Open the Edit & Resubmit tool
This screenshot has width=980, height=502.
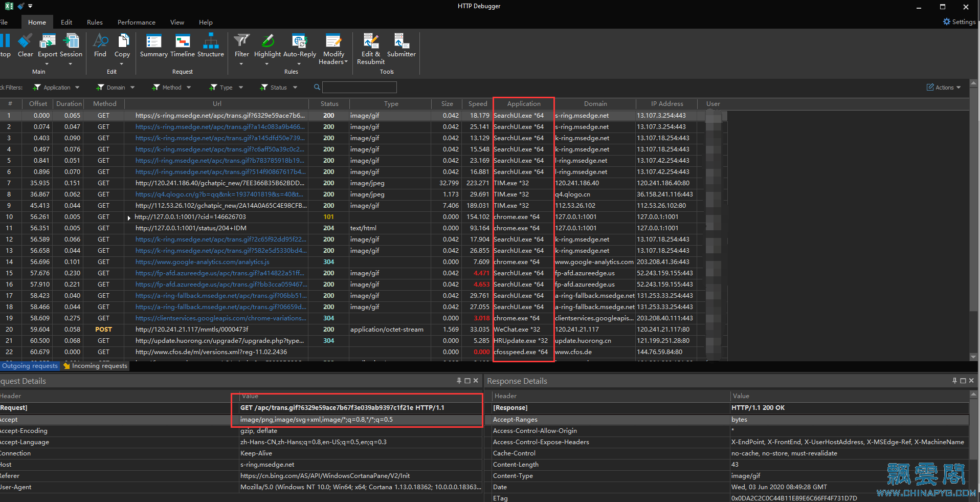pyautogui.click(x=371, y=49)
